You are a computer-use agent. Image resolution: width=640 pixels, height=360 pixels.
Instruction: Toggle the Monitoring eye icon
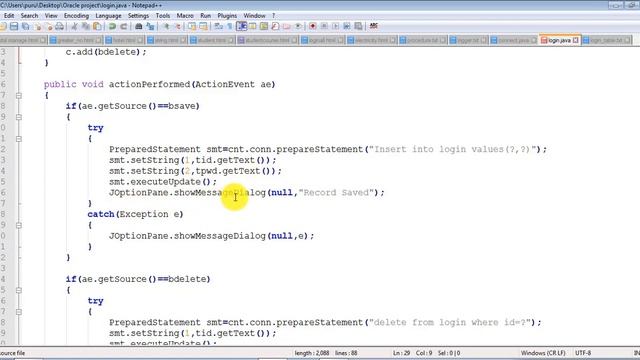pyautogui.click(x=298, y=27)
